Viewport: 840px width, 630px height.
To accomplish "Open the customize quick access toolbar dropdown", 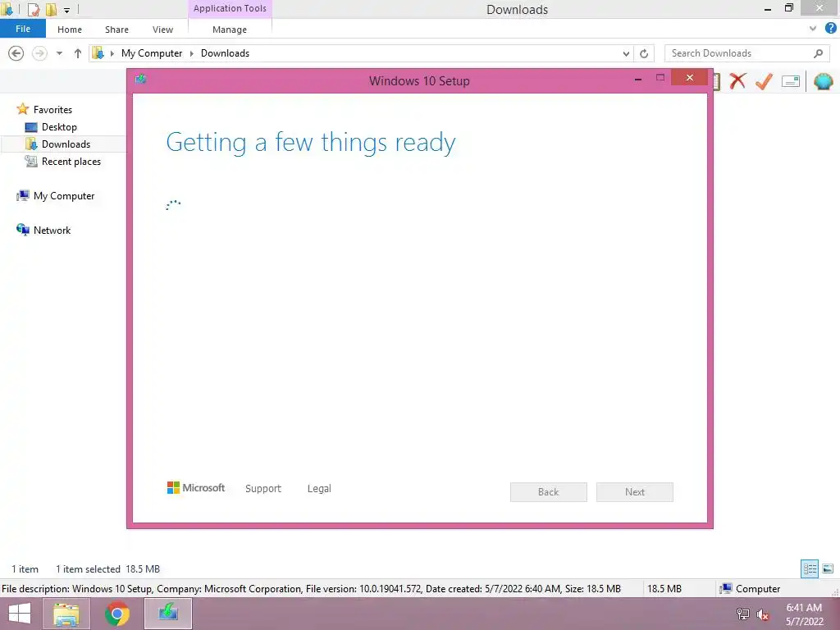I will 67,10.
